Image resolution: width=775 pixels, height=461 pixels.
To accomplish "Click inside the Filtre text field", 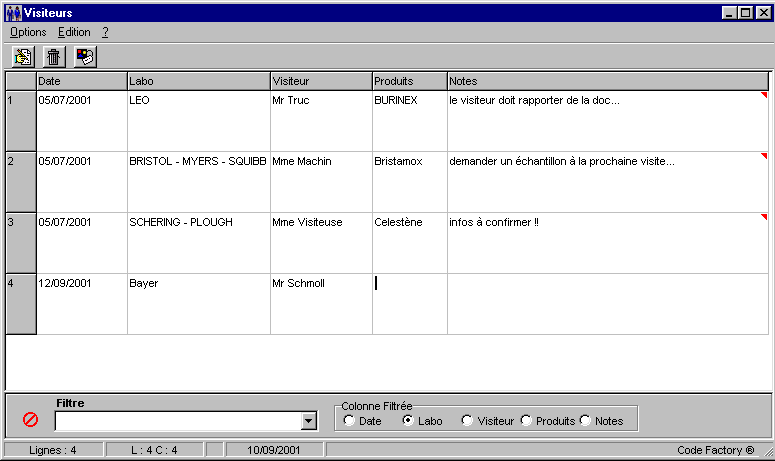I will point(178,421).
